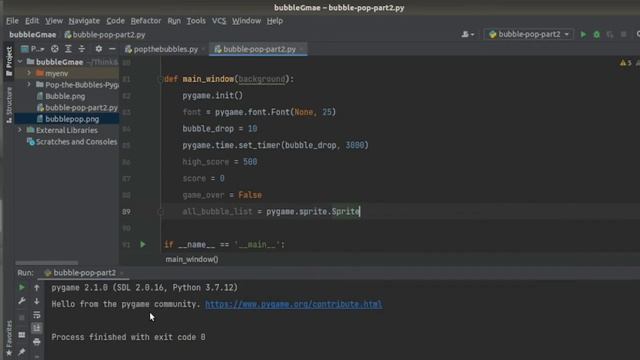The width and height of the screenshot is (640, 360).
Task: Toggle the Structure tool window side tab
Action: tap(9, 104)
